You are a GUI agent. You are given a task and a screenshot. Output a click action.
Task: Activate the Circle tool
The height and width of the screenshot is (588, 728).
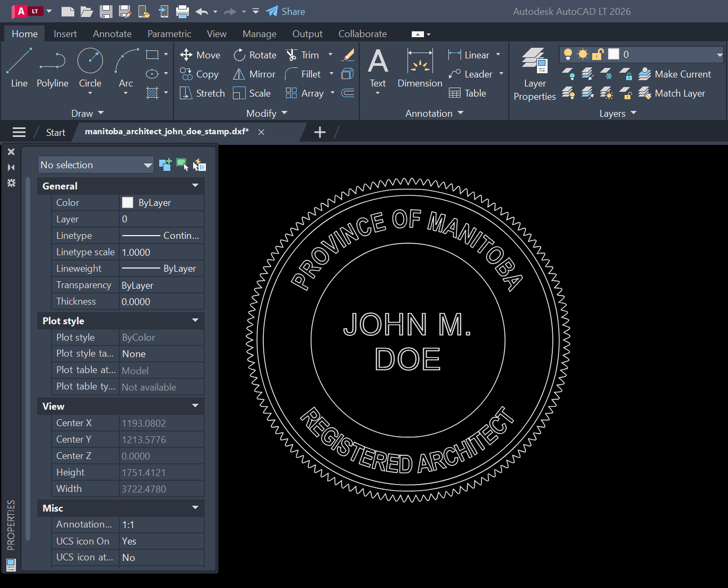point(90,67)
